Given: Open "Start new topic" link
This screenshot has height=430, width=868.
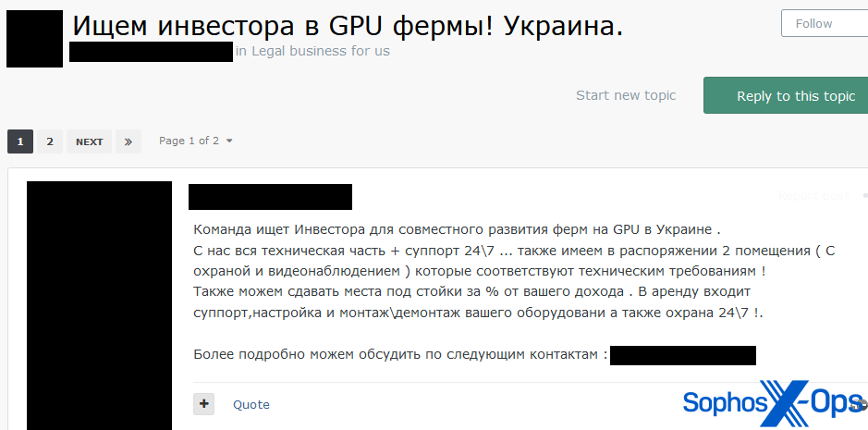Looking at the screenshot, I should (x=626, y=95).
